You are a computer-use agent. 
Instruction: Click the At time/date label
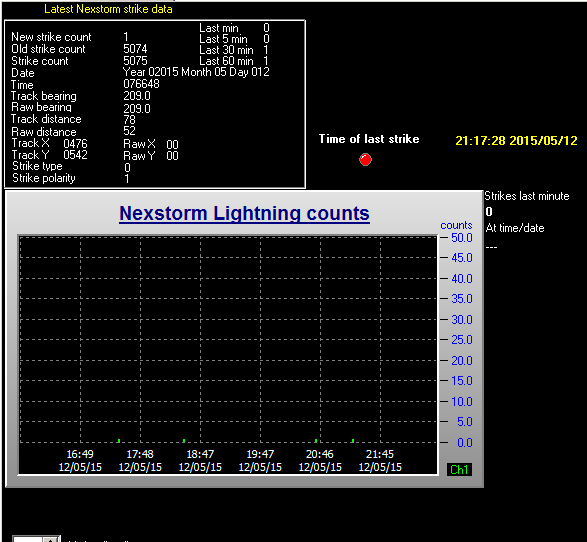click(x=515, y=228)
